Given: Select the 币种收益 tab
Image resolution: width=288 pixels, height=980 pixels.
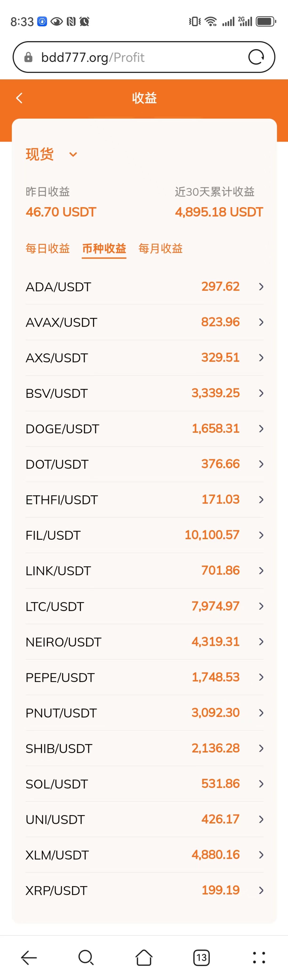Looking at the screenshot, I should click(104, 249).
